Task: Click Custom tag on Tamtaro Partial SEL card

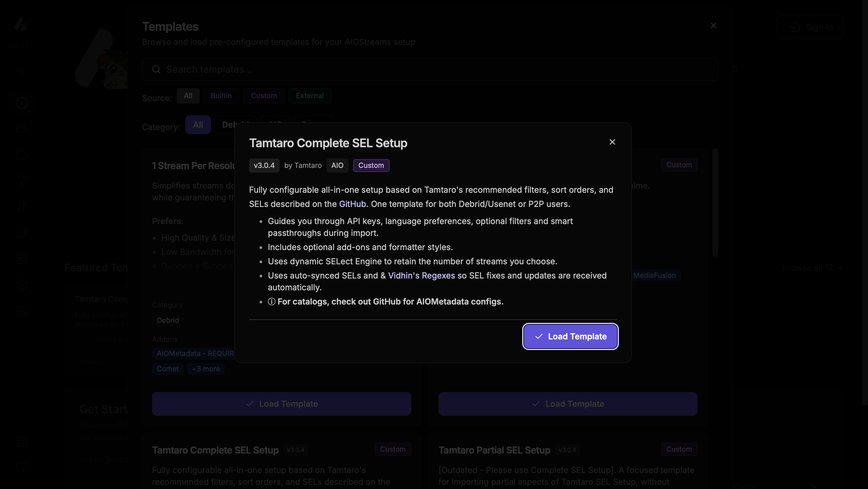Action: (x=679, y=449)
